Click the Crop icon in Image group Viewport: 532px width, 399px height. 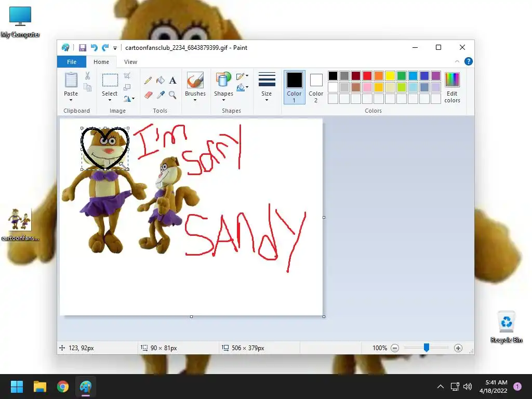127,76
